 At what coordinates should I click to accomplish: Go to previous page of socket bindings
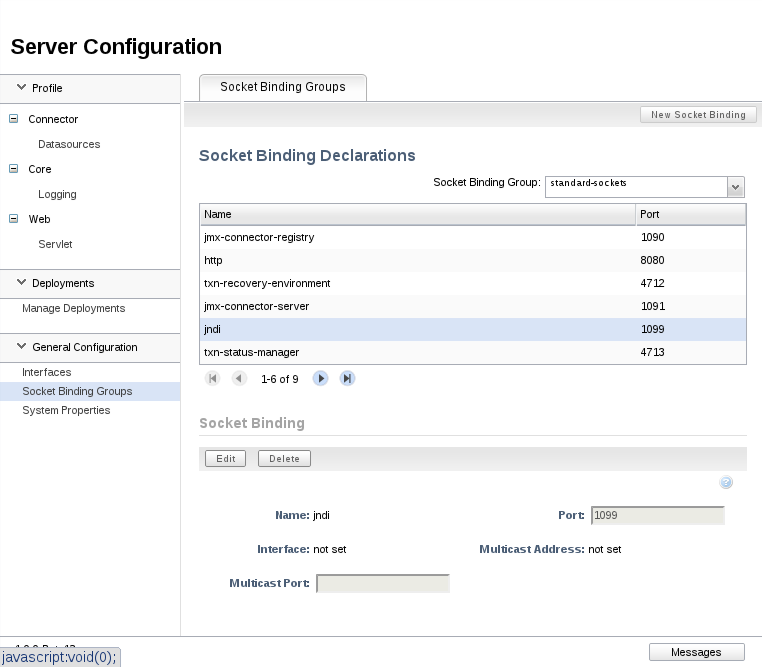239,379
